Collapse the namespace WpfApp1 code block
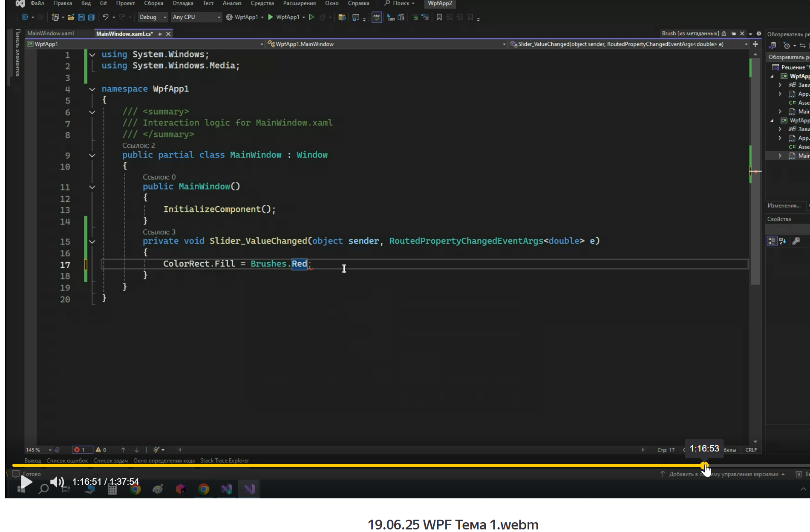The width and height of the screenshot is (810, 532). point(92,89)
